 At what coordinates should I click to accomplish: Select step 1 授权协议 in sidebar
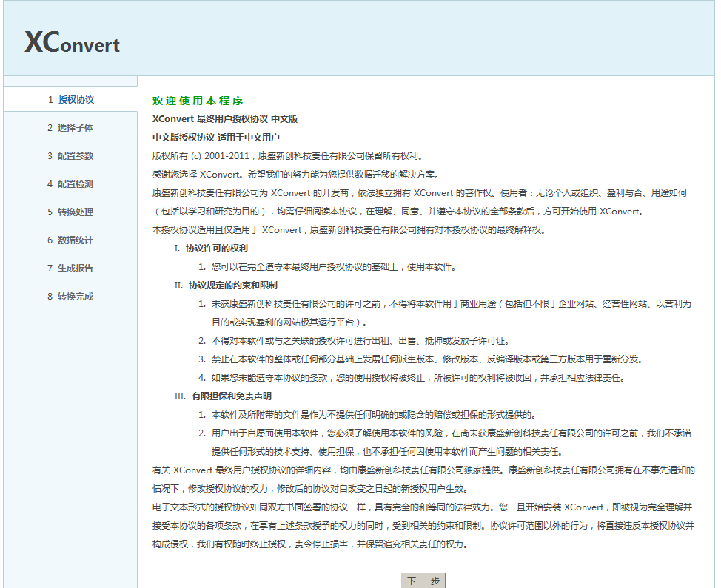click(71, 100)
